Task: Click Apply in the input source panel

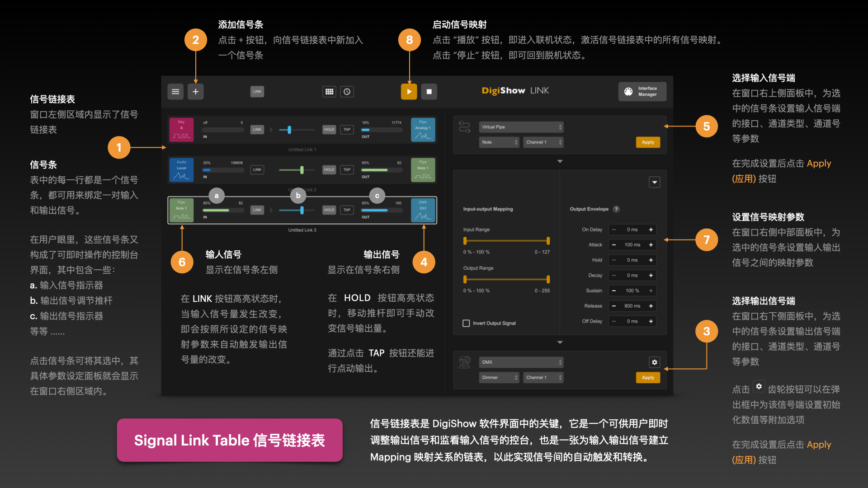Action: (x=647, y=142)
